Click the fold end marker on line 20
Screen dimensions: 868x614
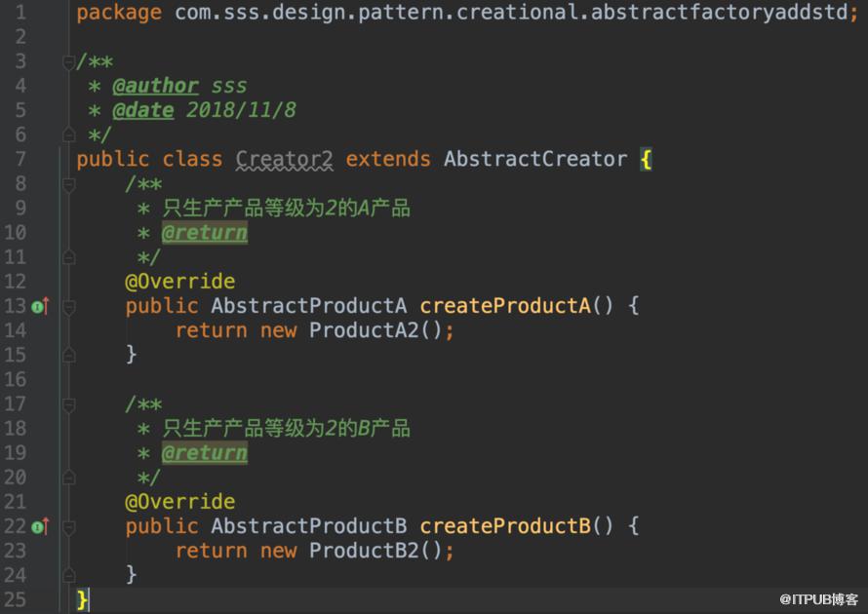point(68,478)
